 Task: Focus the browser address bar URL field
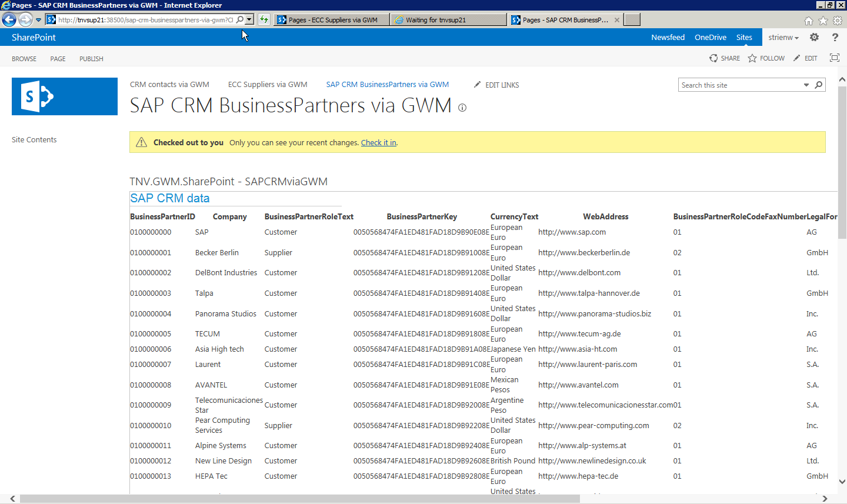145,19
